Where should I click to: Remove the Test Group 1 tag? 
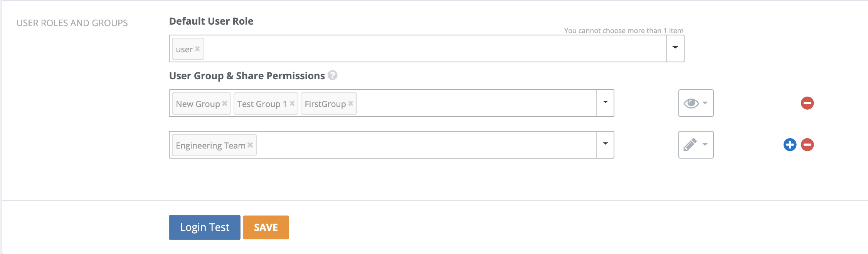point(292,104)
